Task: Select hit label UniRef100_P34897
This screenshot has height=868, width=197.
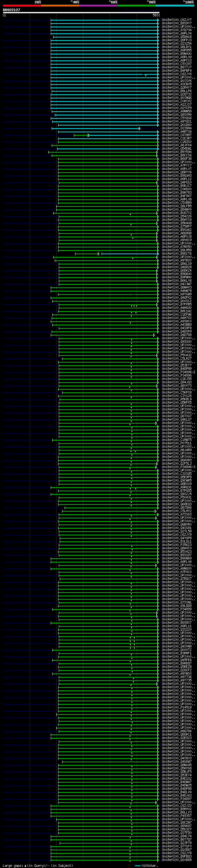Action: (x=177, y=799)
